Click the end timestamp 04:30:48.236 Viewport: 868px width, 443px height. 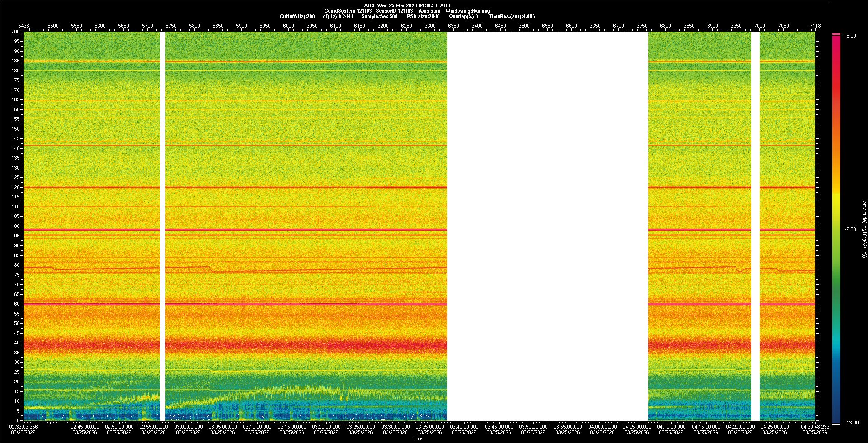(x=815, y=427)
